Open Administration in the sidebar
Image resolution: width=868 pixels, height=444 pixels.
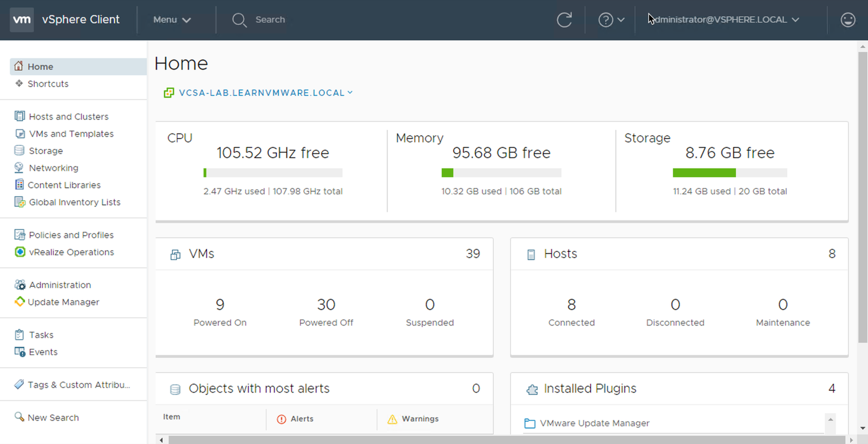(x=60, y=285)
